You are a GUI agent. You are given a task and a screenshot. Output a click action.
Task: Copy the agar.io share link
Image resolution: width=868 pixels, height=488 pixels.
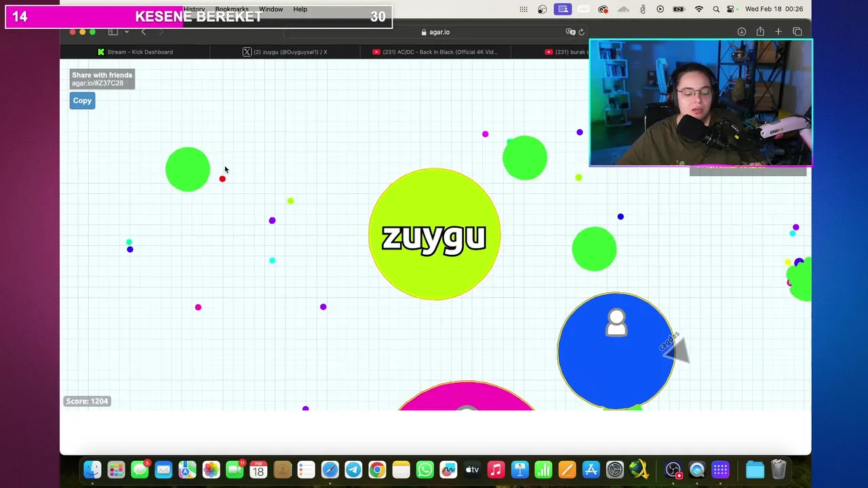pyautogui.click(x=82, y=100)
